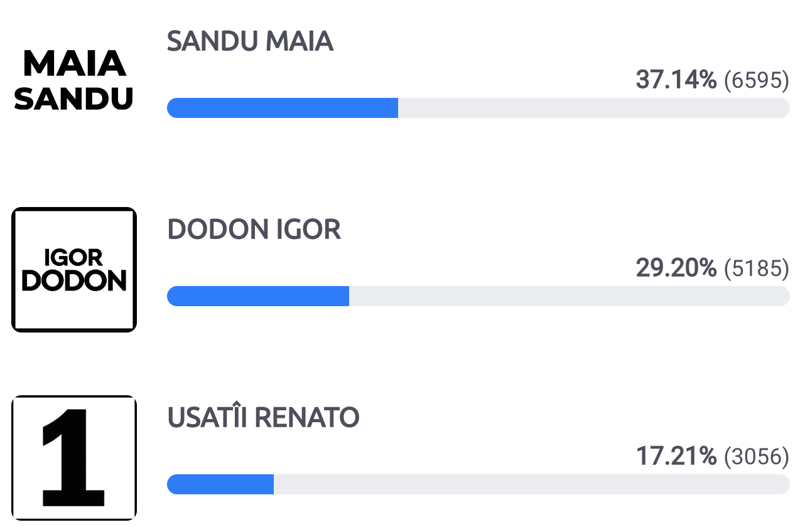Click the gray unfilled part of Dodon's bar
The height and width of the screenshot is (532, 810).
[569, 296]
